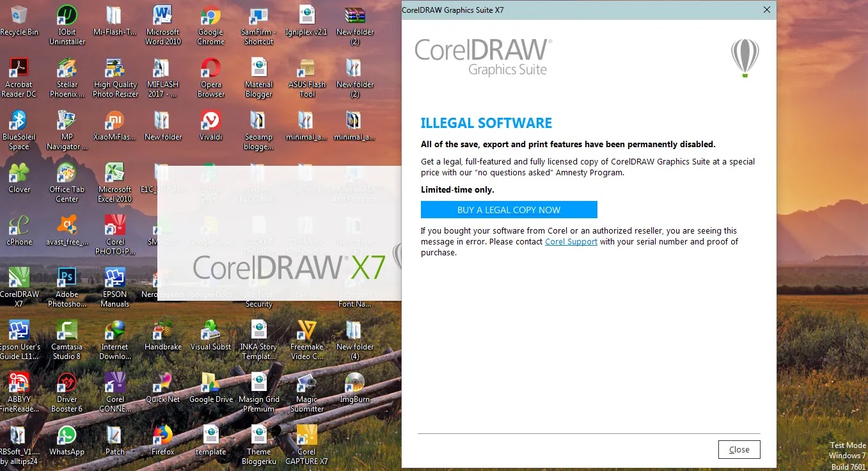Select the WhatsApp desktop icon
Image resolution: width=868 pixels, height=471 pixels.
[67, 440]
